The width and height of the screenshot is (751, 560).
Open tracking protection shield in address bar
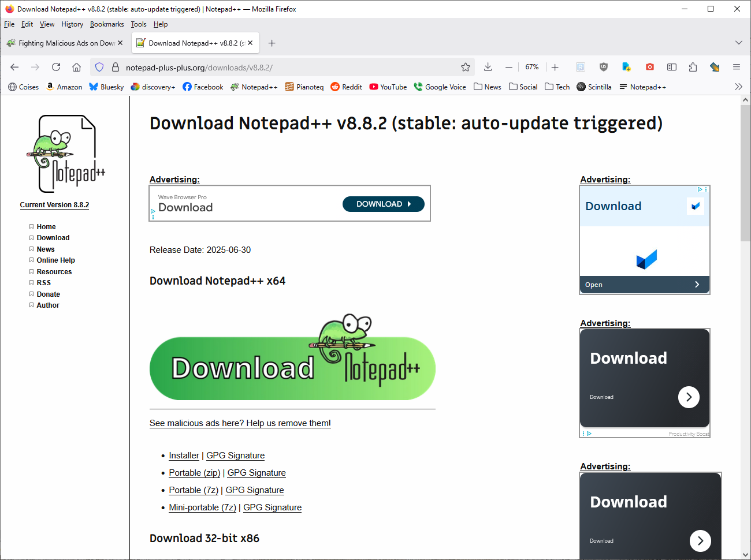(x=99, y=67)
